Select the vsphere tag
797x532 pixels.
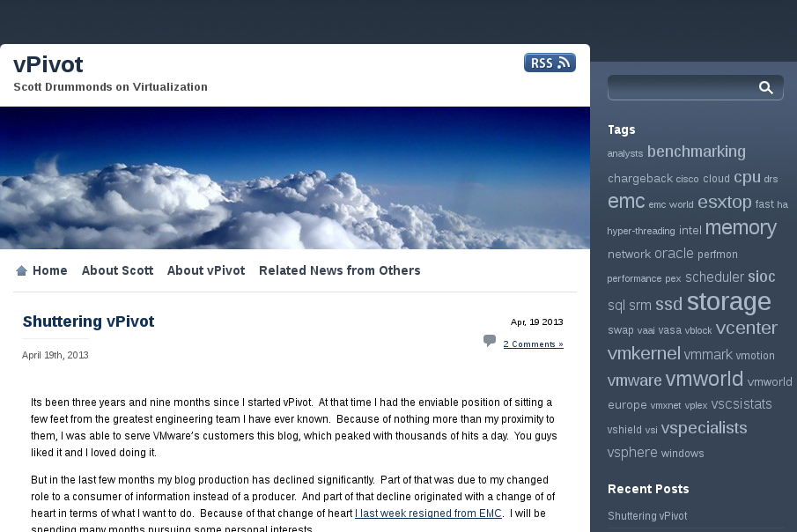coord(631,453)
